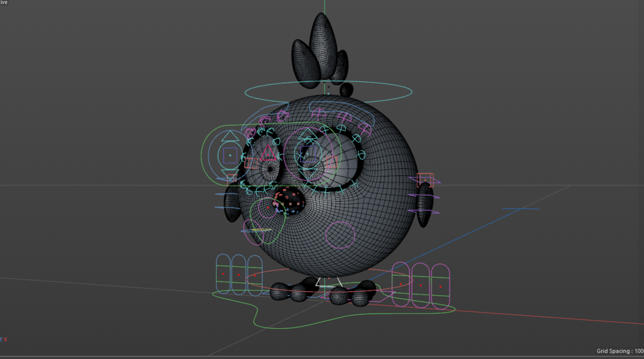Select the cyan up-triangle controller left of face
The image size is (644, 359).
point(230,136)
